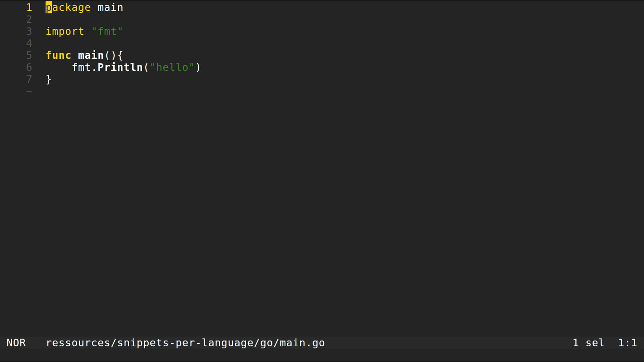Click the 'package' keyword on line 1
The width and height of the screenshot is (644, 362).
tap(68, 7)
